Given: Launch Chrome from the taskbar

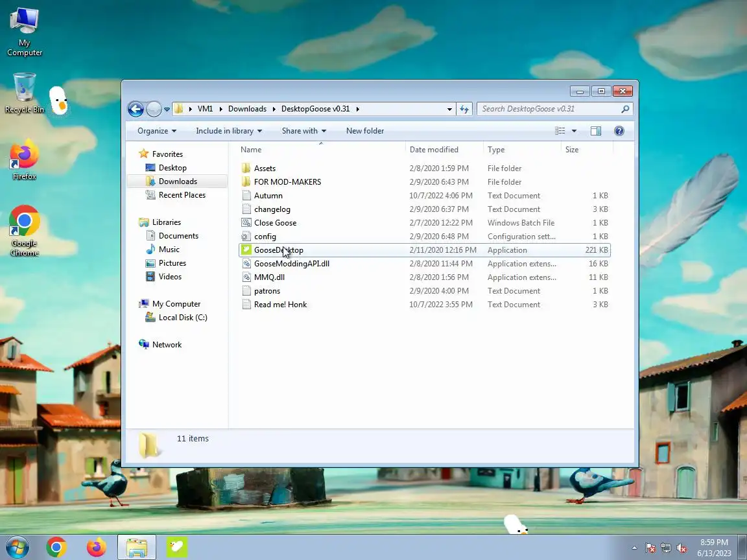Looking at the screenshot, I should click(56, 548).
